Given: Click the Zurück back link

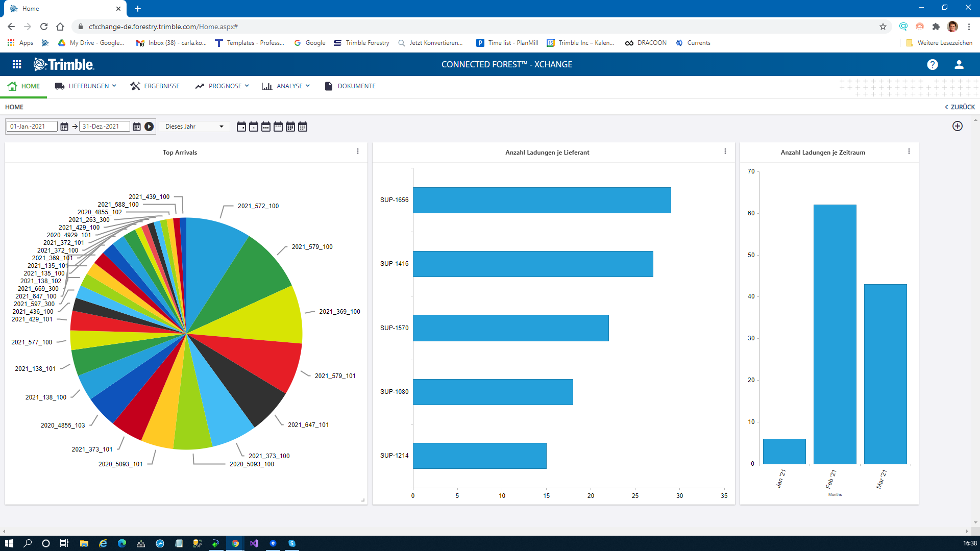Looking at the screenshot, I should point(960,107).
